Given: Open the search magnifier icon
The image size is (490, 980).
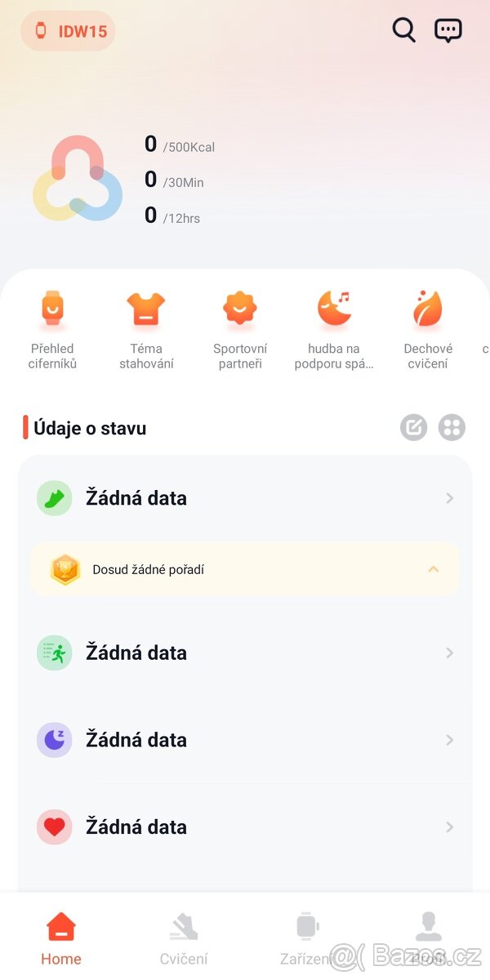Looking at the screenshot, I should [x=403, y=30].
